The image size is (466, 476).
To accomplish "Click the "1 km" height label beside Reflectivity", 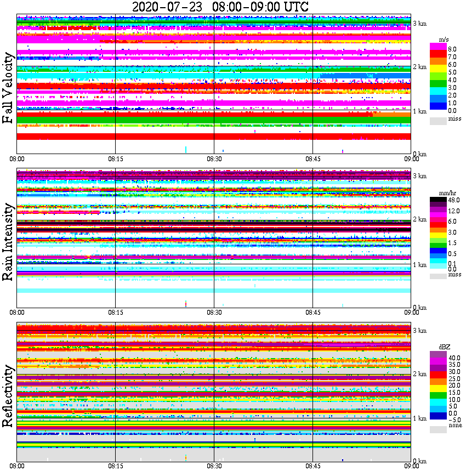I will click(420, 418).
